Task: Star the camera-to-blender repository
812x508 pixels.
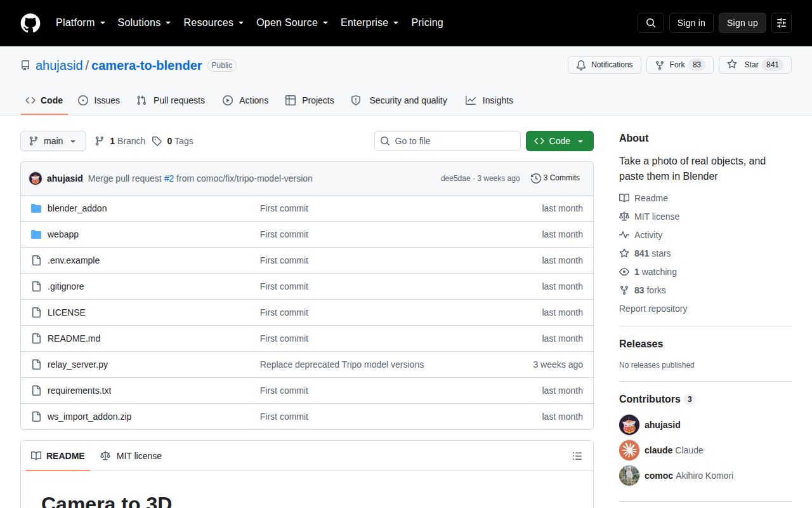Action: click(x=755, y=65)
